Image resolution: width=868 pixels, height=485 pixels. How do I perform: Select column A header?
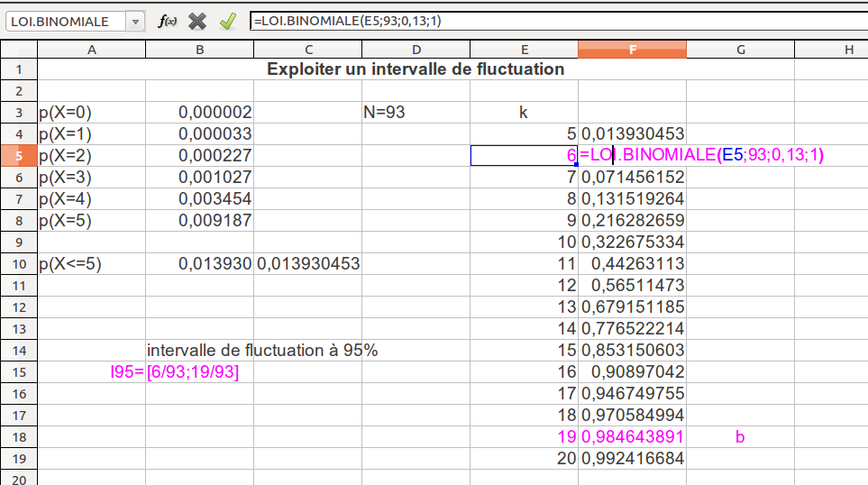(91, 50)
